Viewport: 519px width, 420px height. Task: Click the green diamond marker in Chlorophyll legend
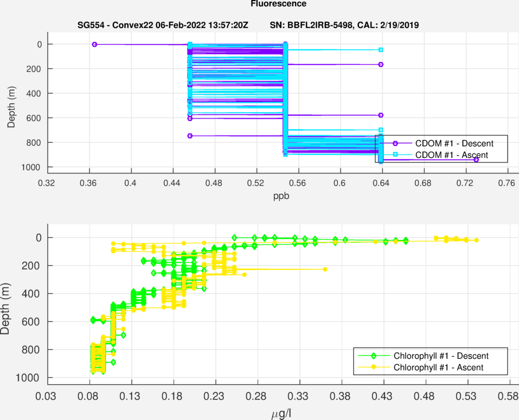[x=374, y=356]
